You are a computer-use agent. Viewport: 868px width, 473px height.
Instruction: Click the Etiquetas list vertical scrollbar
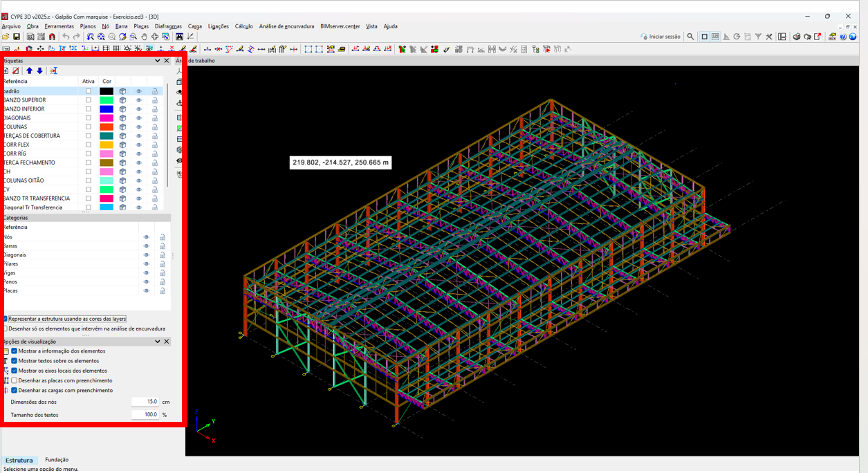pyautogui.click(x=167, y=135)
